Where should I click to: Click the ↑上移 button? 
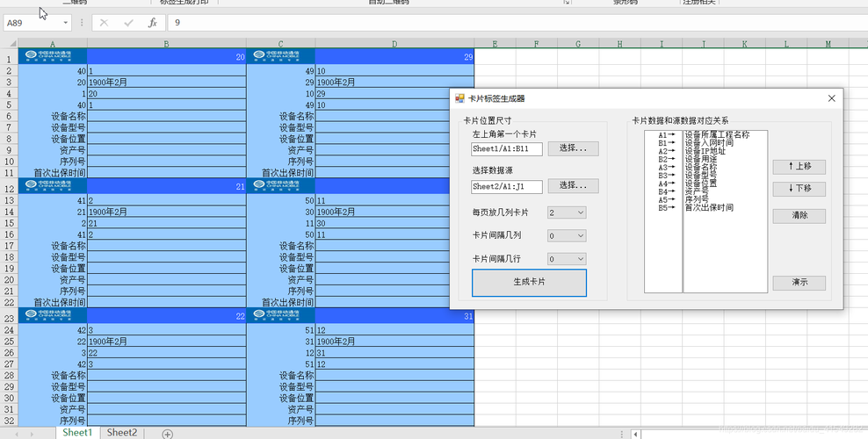799,167
